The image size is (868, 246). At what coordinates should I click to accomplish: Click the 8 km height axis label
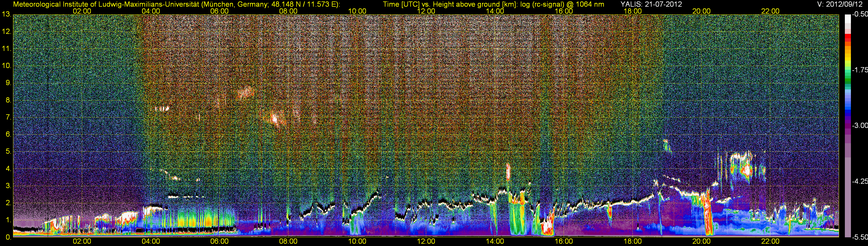point(8,100)
